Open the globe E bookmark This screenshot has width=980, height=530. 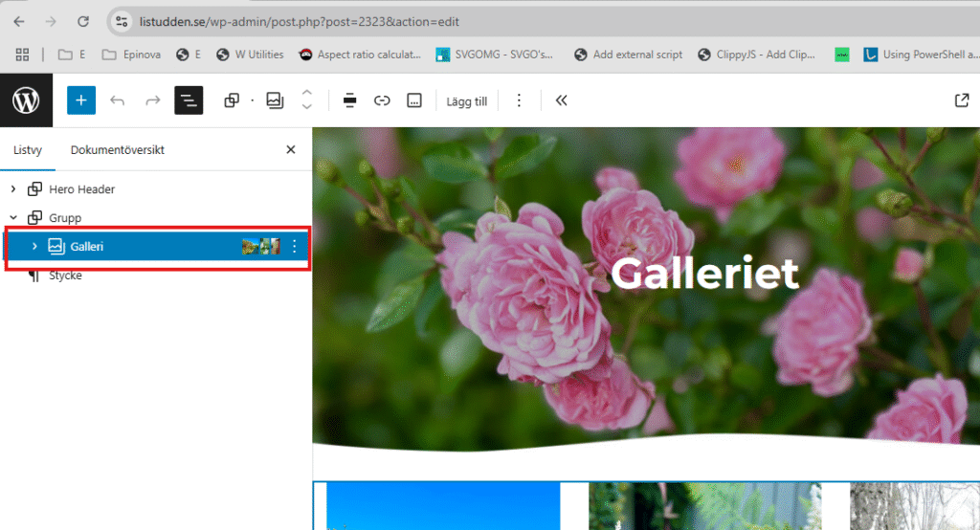(189, 55)
